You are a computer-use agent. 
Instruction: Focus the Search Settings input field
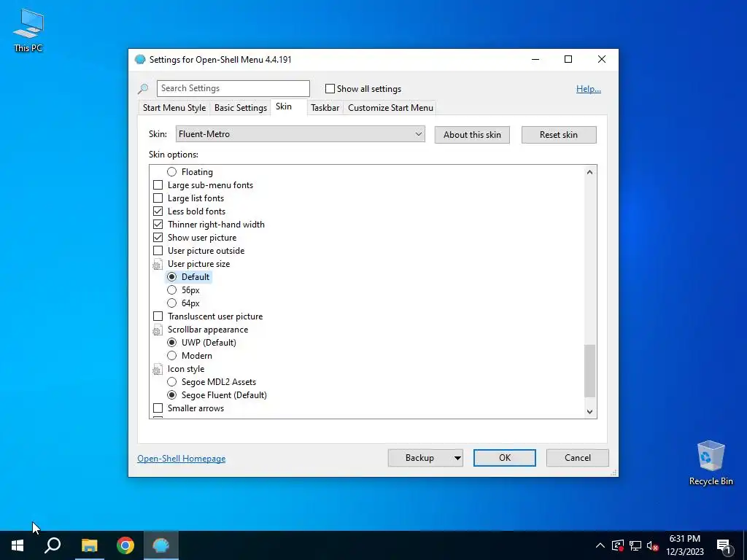click(x=233, y=88)
